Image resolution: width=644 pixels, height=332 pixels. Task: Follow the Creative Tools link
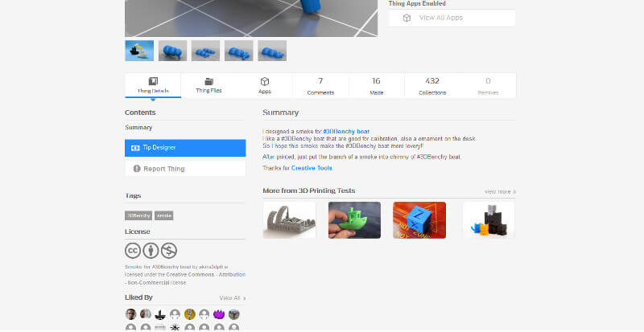click(313, 167)
